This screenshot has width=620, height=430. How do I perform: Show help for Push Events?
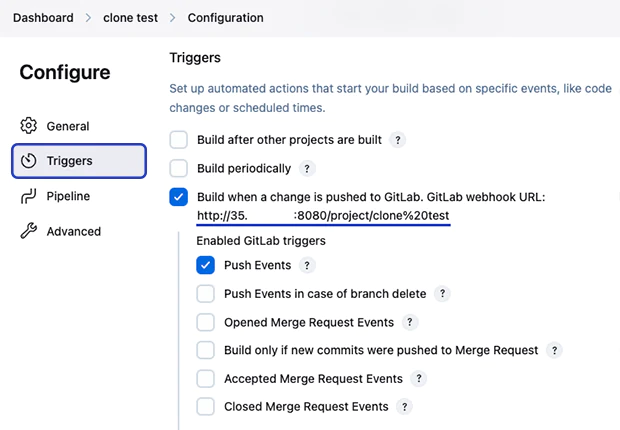point(307,265)
